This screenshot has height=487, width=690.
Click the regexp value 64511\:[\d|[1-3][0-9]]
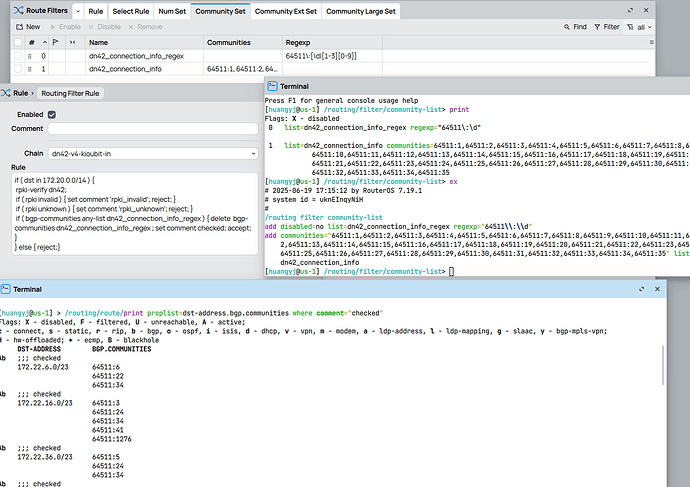click(321, 56)
